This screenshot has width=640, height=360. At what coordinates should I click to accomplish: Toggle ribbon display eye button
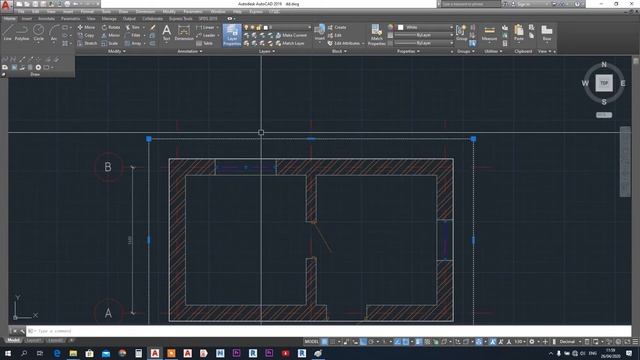point(230,18)
